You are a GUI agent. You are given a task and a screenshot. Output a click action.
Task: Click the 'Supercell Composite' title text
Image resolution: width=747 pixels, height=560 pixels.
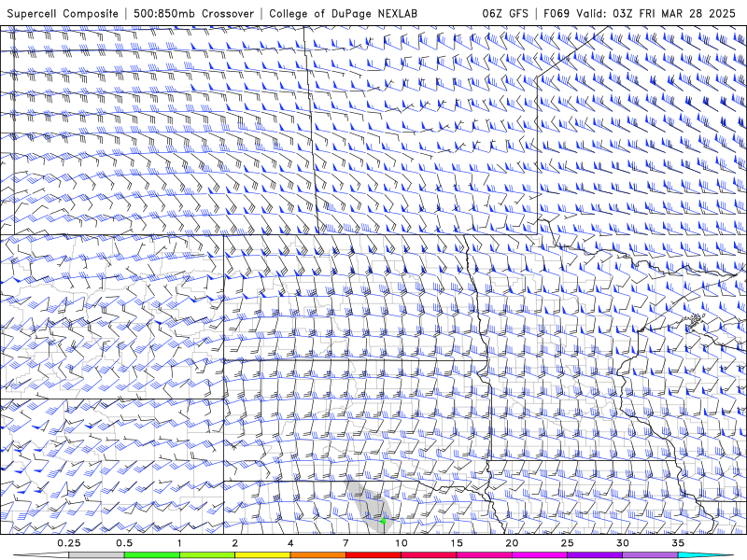tap(63, 13)
